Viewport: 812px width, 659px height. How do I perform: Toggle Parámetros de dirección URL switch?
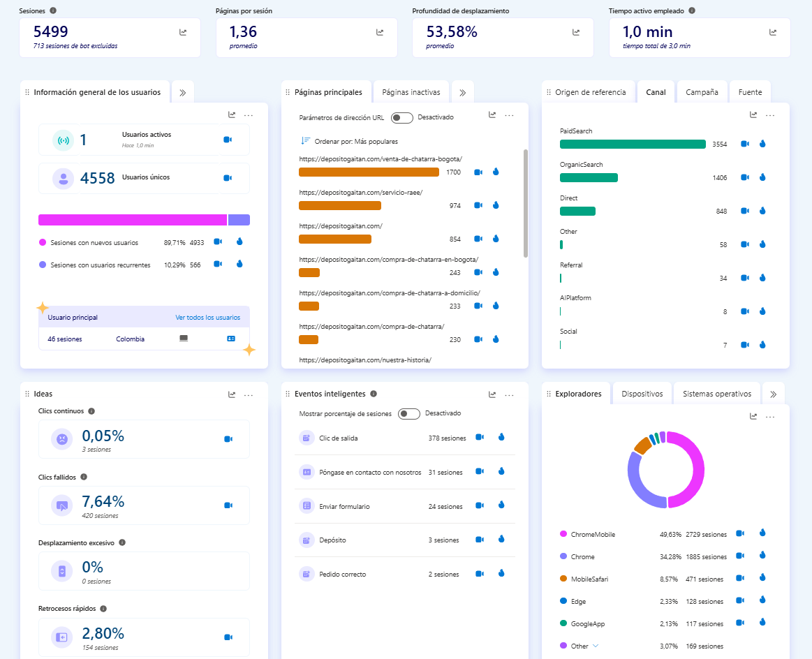(x=402, y=117)
